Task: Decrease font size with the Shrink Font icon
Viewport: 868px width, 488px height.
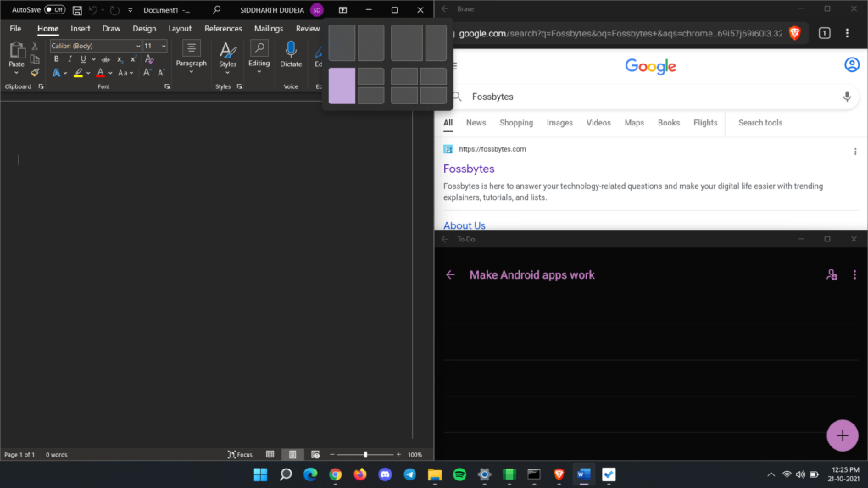Action: click(x=161, y=73)
